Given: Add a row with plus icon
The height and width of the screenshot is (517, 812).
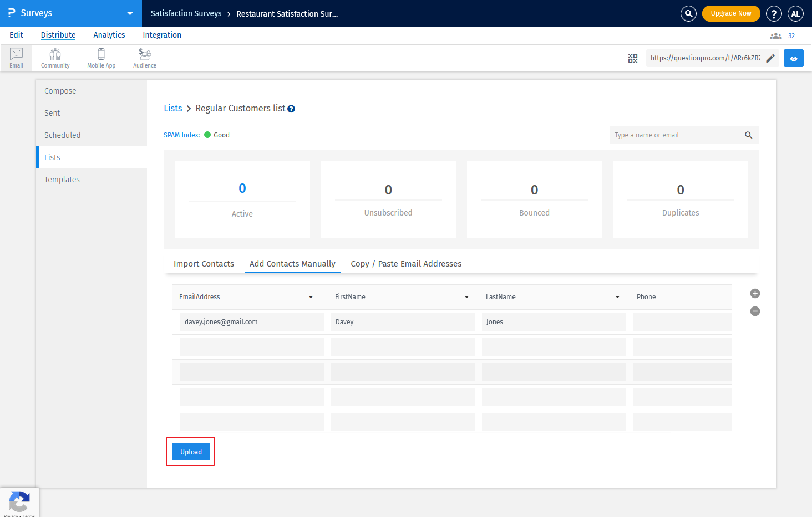Looking at the screenshot, I should [755, 294].
